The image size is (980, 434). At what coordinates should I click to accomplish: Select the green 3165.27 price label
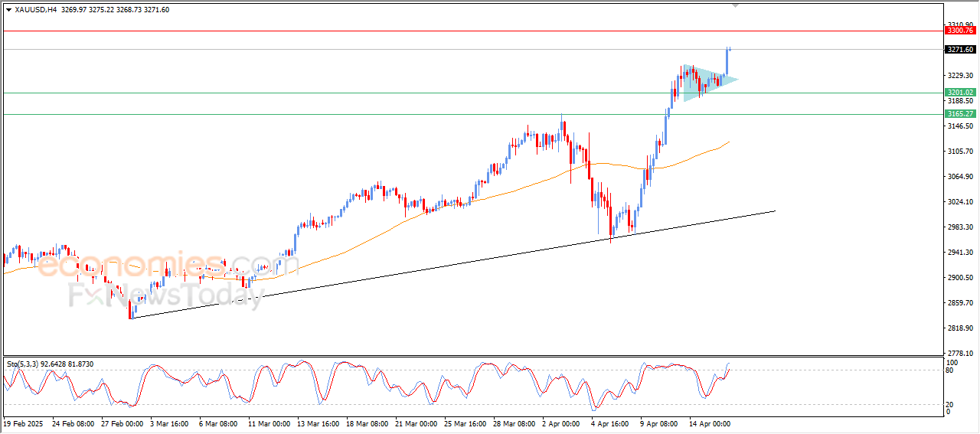960,114
